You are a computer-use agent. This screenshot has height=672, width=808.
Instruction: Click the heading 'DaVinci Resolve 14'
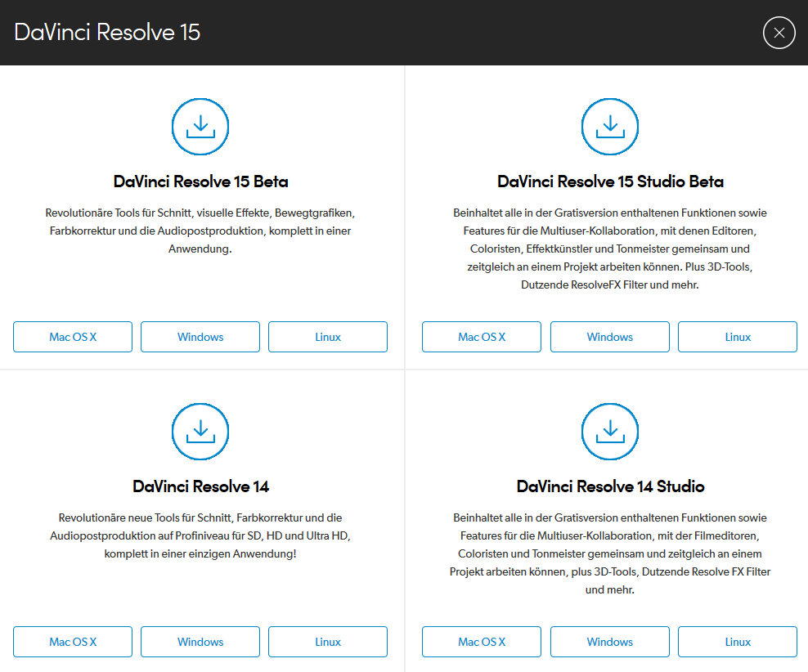[200, 486]
